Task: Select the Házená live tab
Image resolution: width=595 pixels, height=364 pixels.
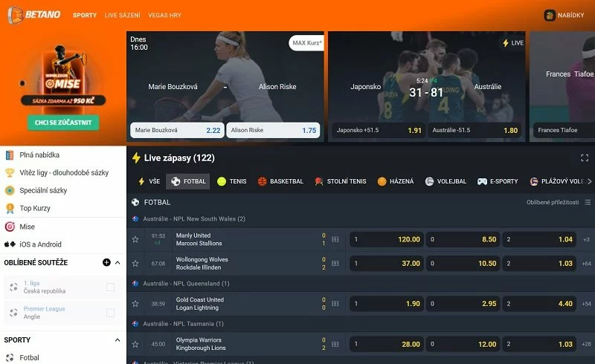Action: 396,181
